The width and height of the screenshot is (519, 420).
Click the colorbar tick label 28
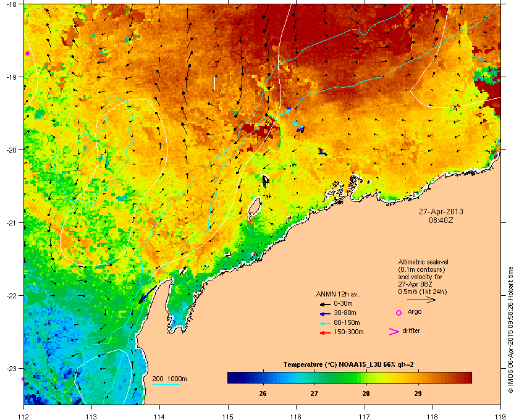[x=366, y=393]
